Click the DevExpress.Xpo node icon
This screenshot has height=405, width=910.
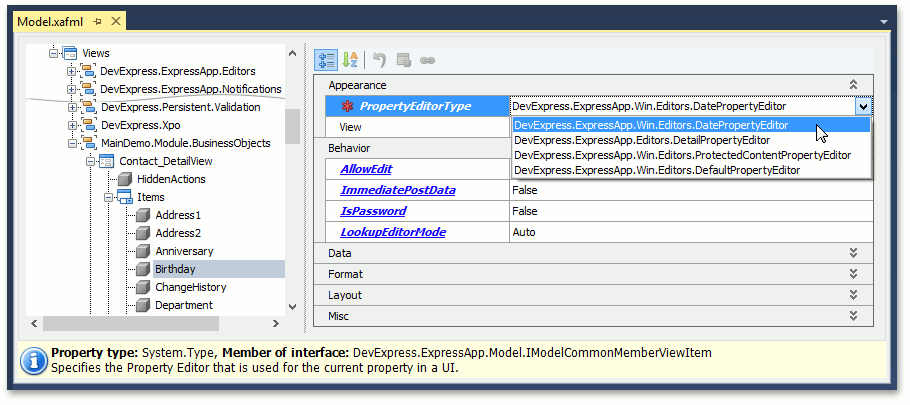click(x=89, y=125)
